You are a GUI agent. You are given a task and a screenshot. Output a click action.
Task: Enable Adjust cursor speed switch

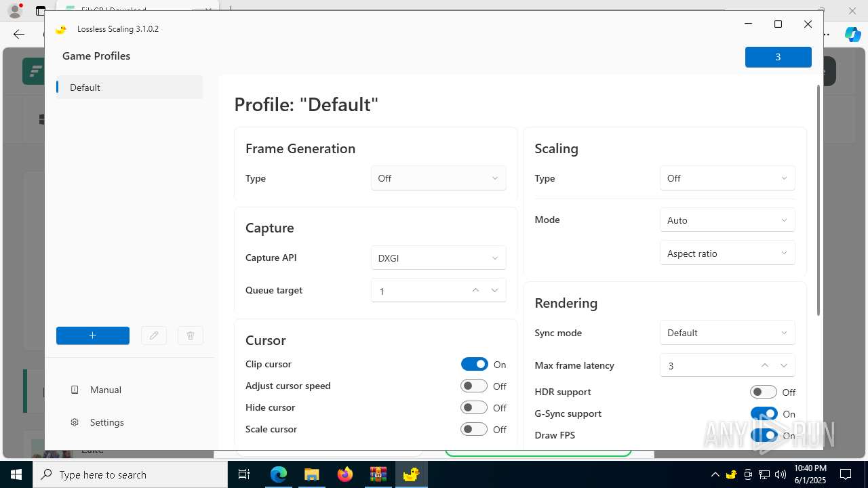pos(474,386)
